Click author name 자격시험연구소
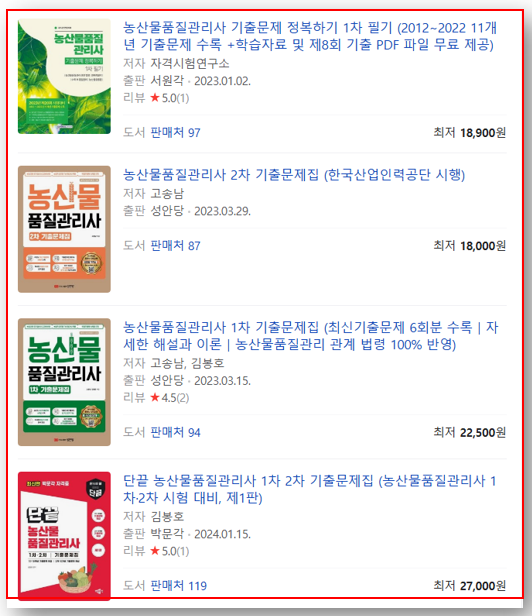Screen dimensions: 532x616 (190, 63)
